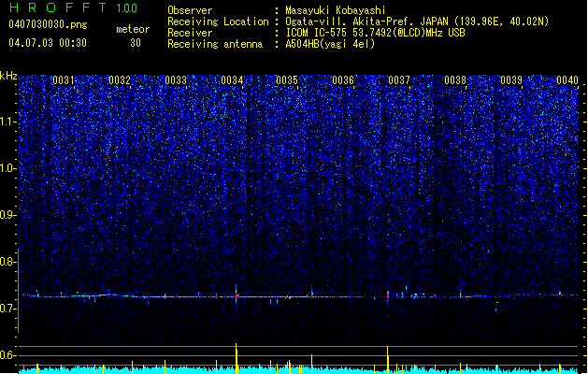
Task: Click the 0035 time marker
Action: pos(287,79)
